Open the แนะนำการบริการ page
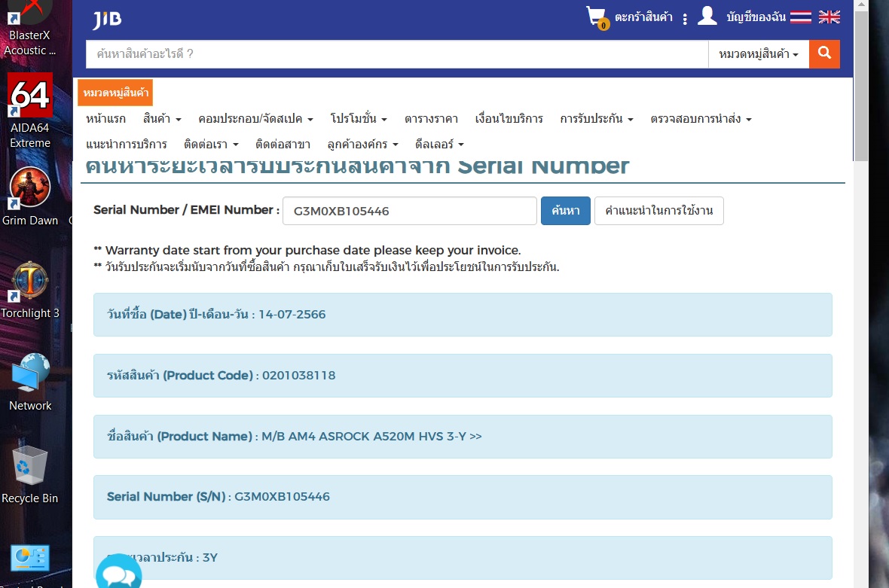Viewport: 889px width, 588px height. (x=127, y=145)
